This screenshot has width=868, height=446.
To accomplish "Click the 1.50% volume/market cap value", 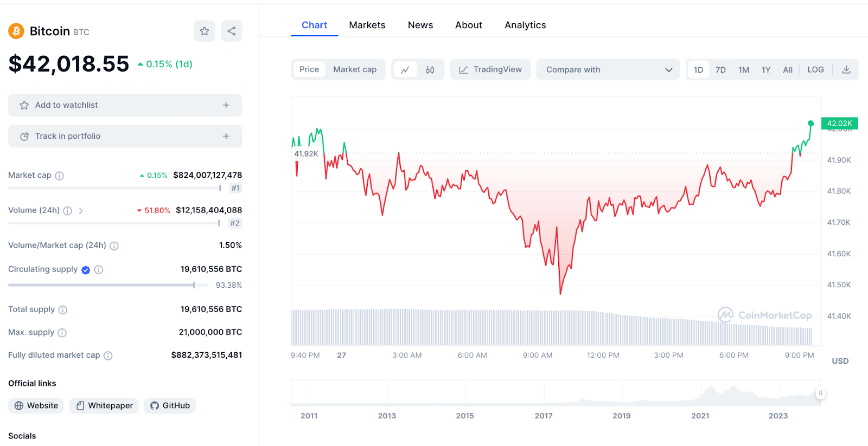I will click(x=231, y=245).
